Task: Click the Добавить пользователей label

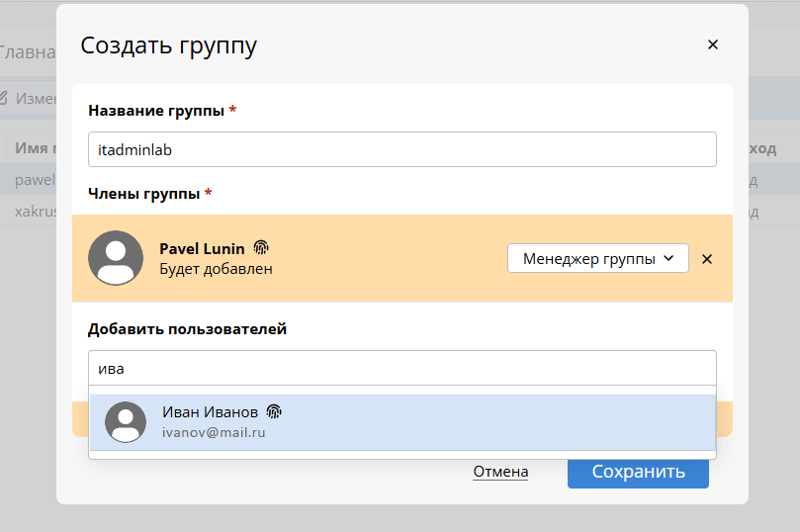Action: pos(187,329)
